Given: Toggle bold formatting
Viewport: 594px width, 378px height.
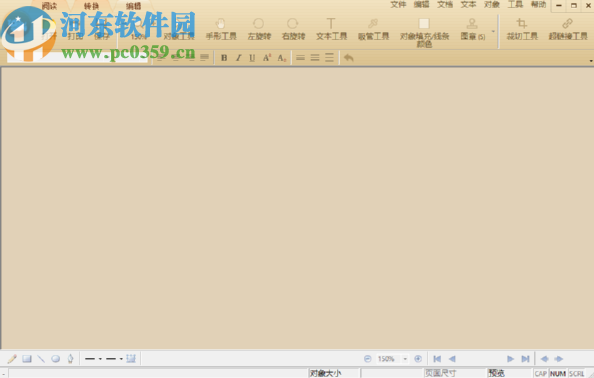Looking at the screenshot, I should 224,58.
